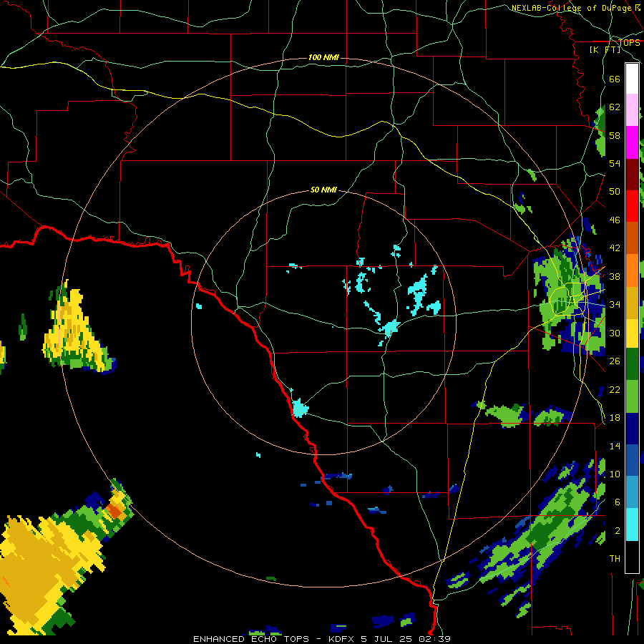Screen dimensions: 644x644
Task: Select the sky blue legend swatch
Action: pos(632,492)
